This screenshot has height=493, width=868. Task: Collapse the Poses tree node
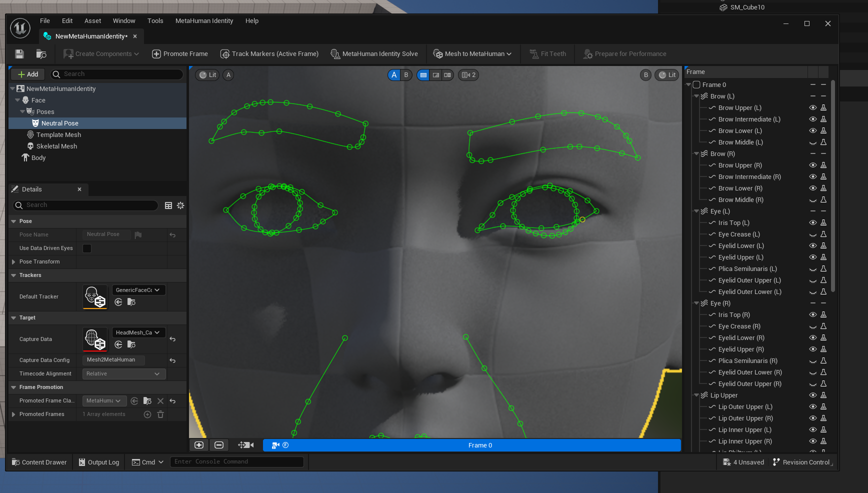[22, 112]
